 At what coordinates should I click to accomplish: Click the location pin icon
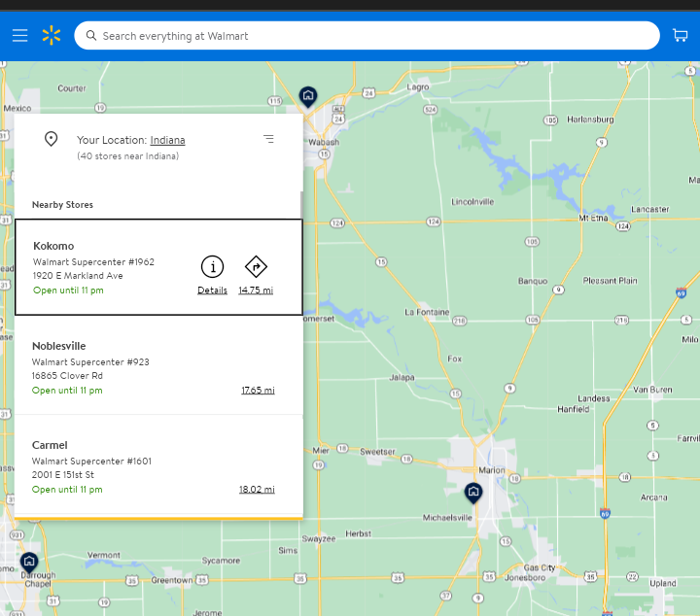click(x=51, y=139)
